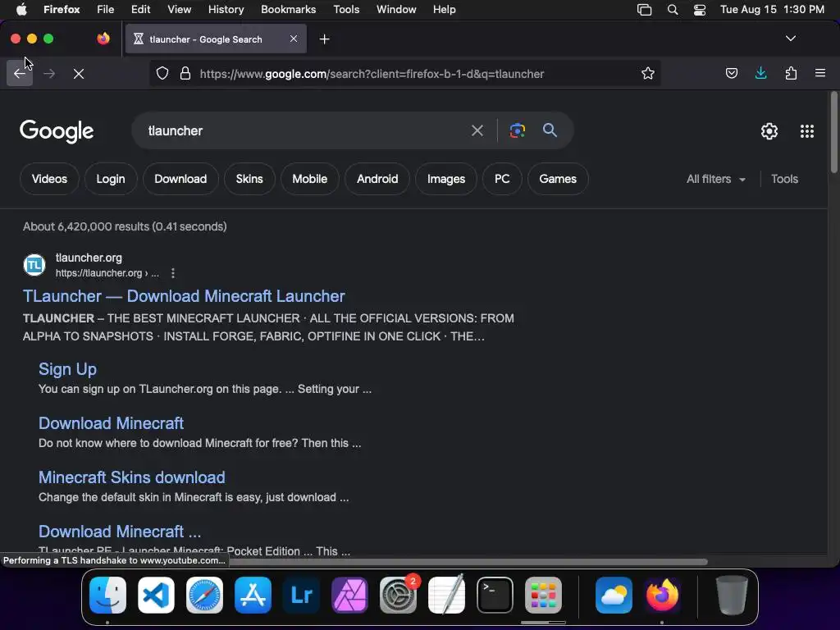The width and height of the screenshot is (840, 630).
Task: Select the Login filter chip
Action: tap(111, 179)
